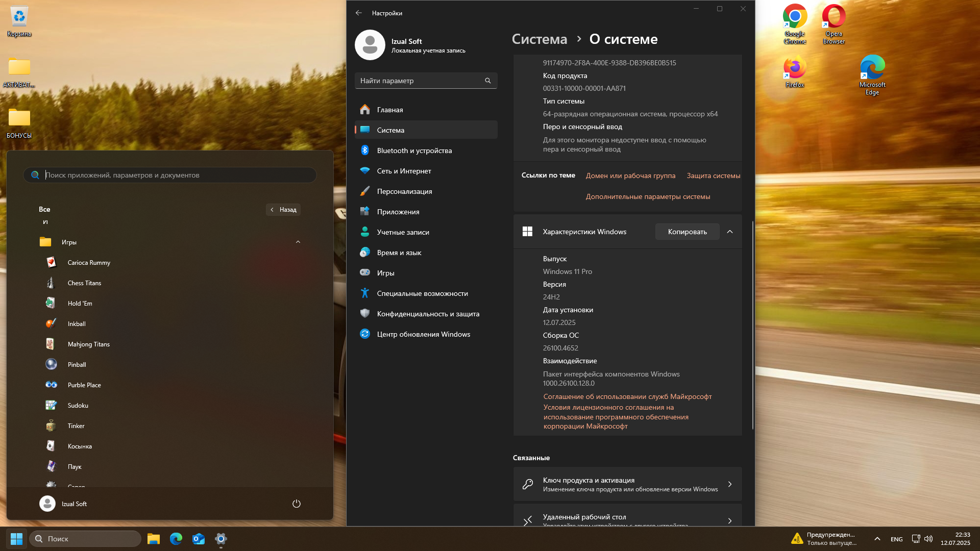The width and height of the screenshot is (980, 551).
Task: Click Система breadcrumb in Settings header
Action: (x=540, y=39)
